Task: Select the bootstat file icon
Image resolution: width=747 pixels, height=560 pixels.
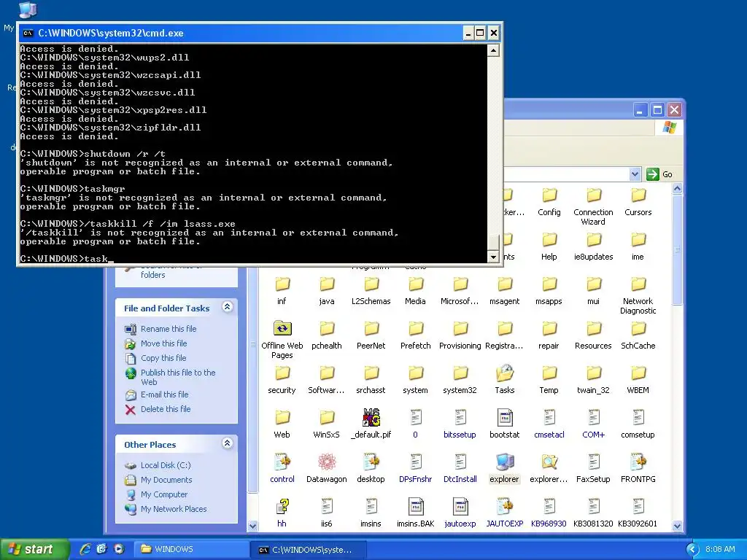Action: [505, 418]
